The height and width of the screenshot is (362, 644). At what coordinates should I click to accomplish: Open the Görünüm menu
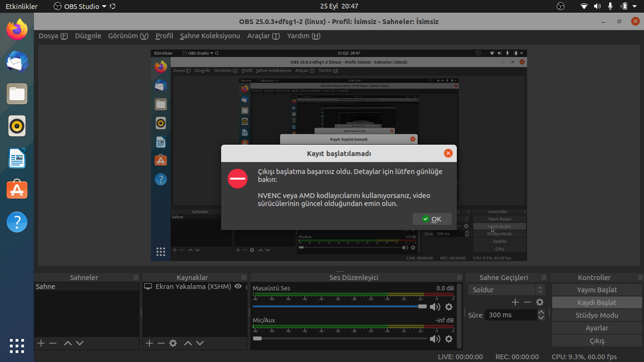[128, 36]
